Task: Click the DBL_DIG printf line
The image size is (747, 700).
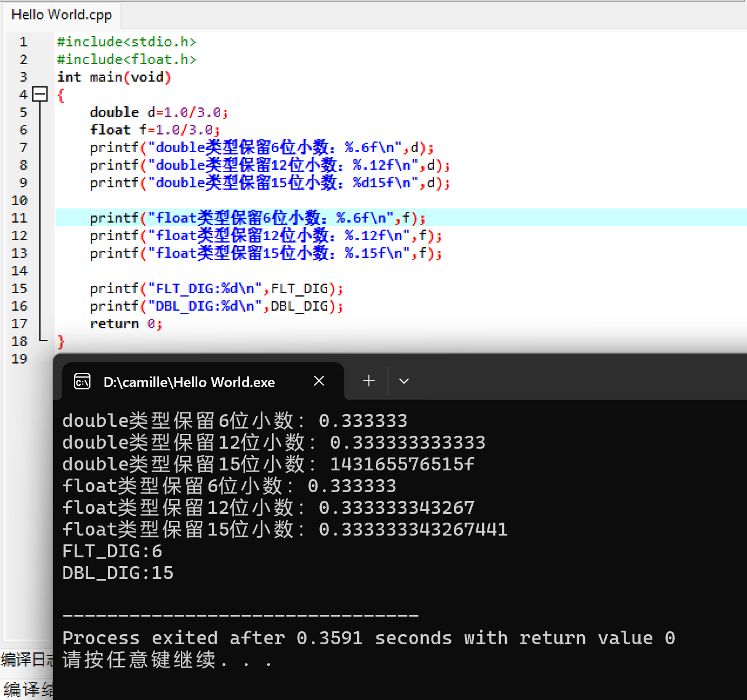Action: click(x=217, y=306)
